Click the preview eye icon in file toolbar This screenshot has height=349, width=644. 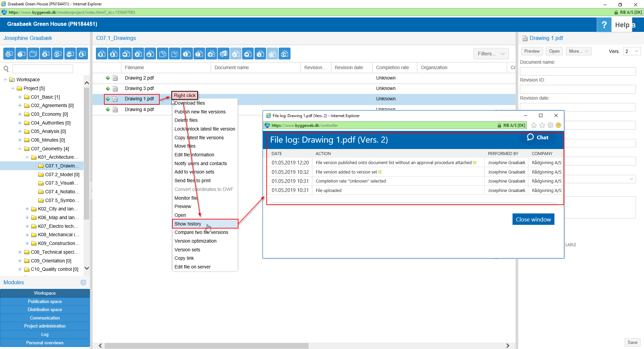pyautogui.click(x=285, y=54)
